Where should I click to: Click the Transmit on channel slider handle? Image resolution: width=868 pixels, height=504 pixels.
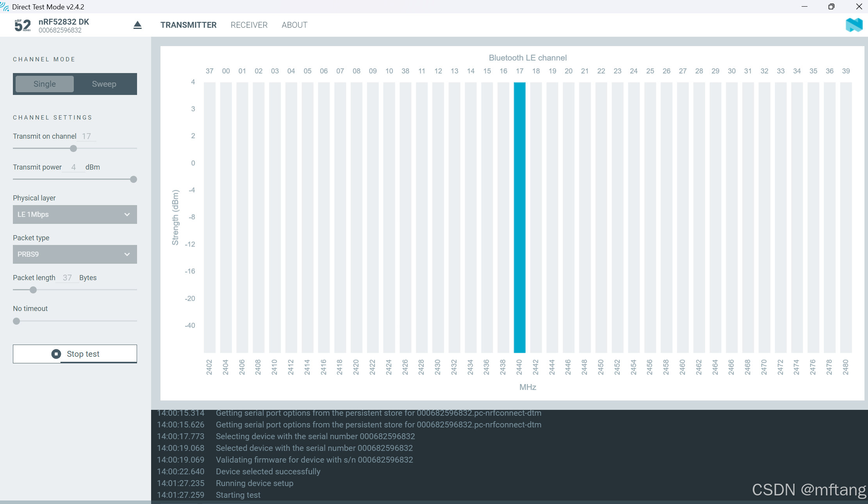[x=73, y=148]
